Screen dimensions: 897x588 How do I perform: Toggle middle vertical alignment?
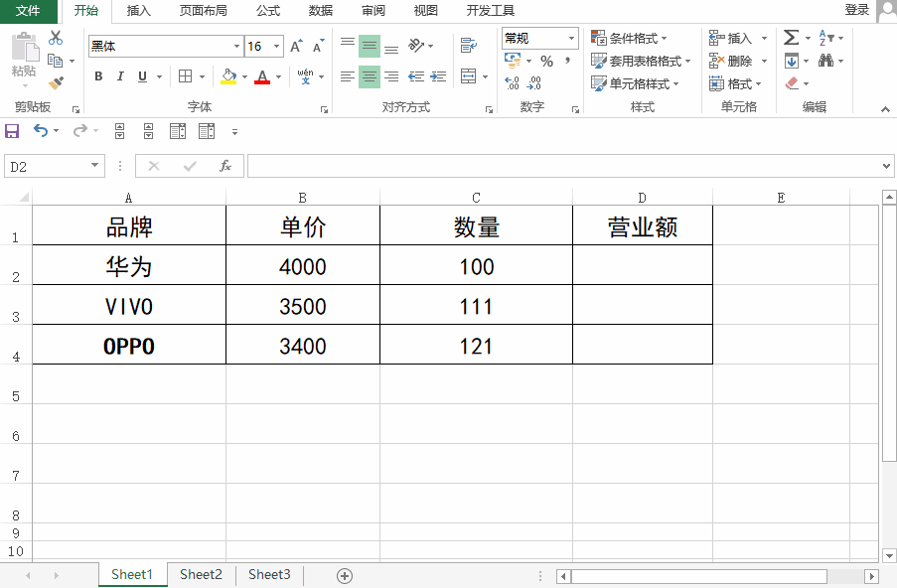[x=370, y=46]
